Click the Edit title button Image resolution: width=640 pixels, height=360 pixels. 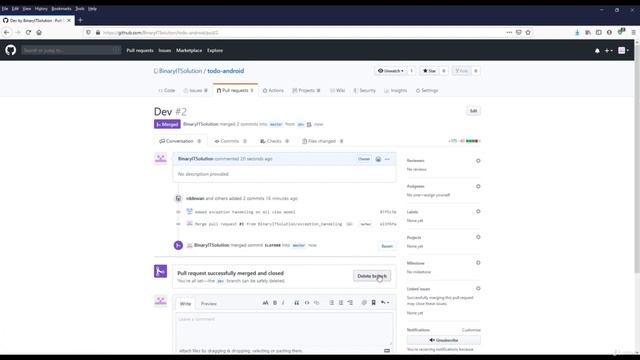point(473,111)
